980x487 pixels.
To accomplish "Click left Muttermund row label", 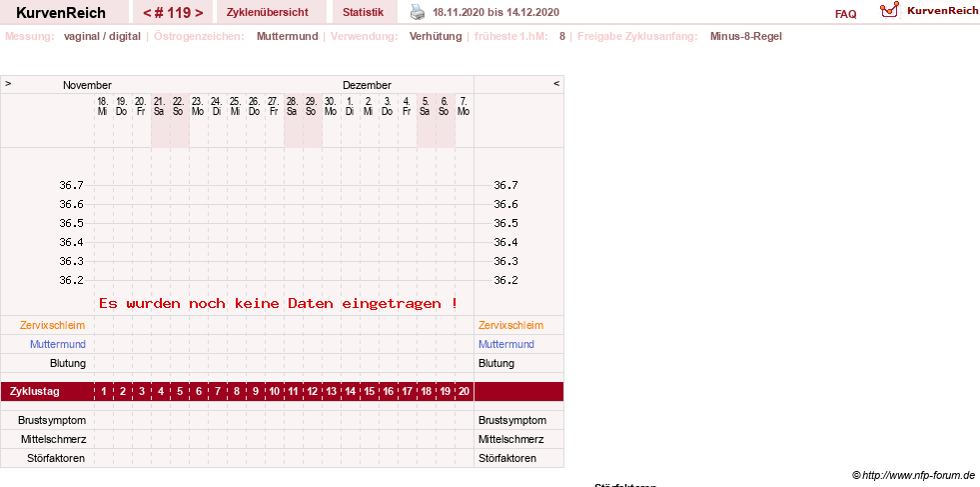I will (x=58, y=344).
